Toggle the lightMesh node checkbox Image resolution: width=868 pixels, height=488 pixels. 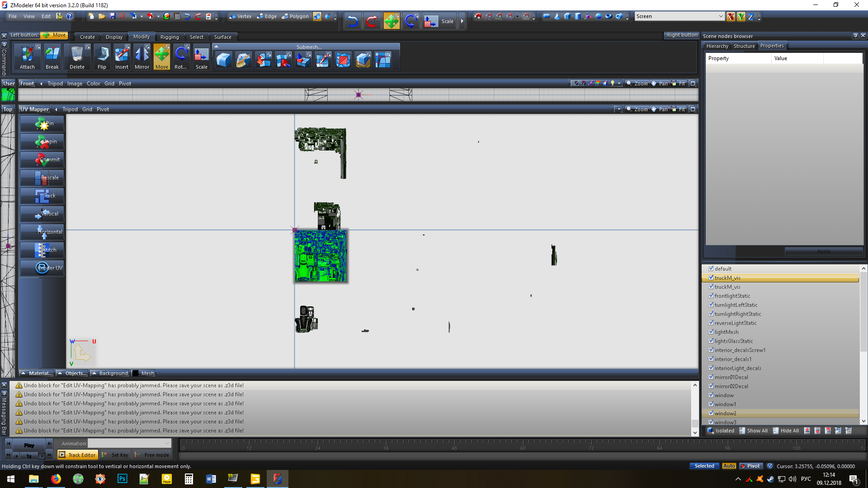[x=711, y=332]
